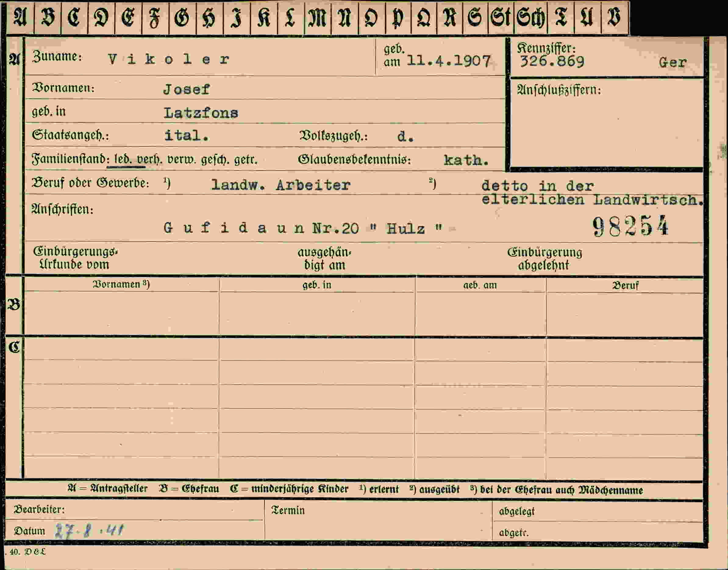Click the 'Staatsangeh.:' label
Viewport: 728px width, 570px height.
(x=70, y=135)
